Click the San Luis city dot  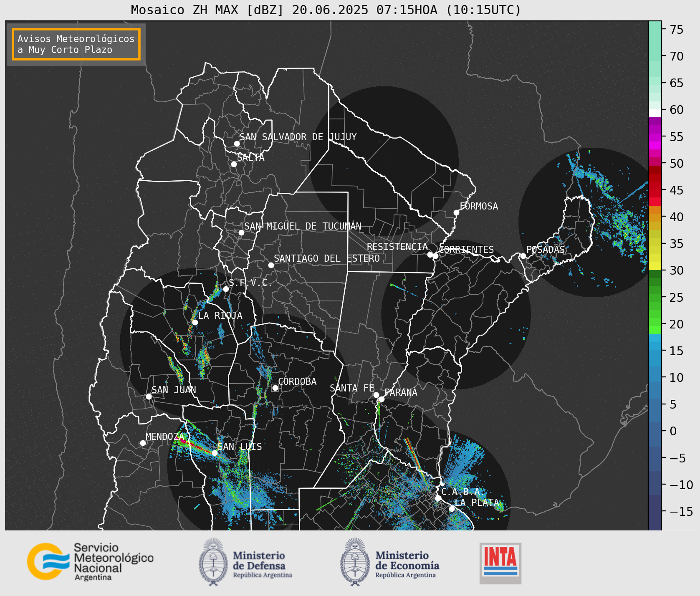(215, 453)
